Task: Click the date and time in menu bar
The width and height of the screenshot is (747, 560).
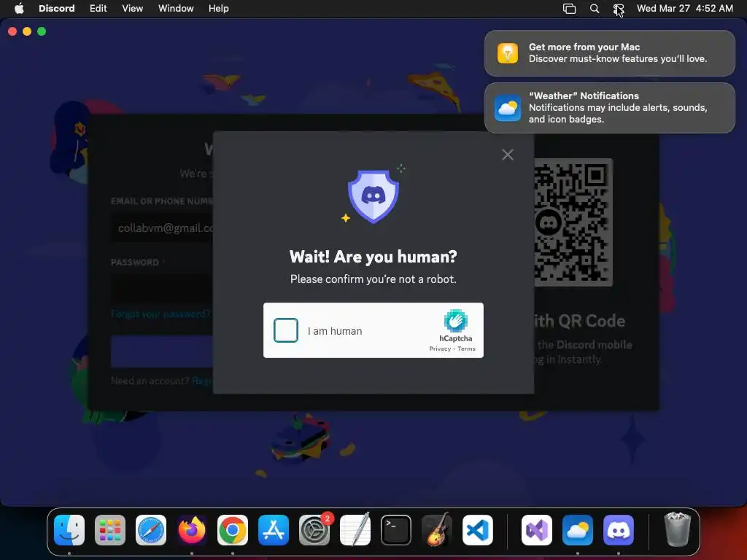Action: pos(684,9)
